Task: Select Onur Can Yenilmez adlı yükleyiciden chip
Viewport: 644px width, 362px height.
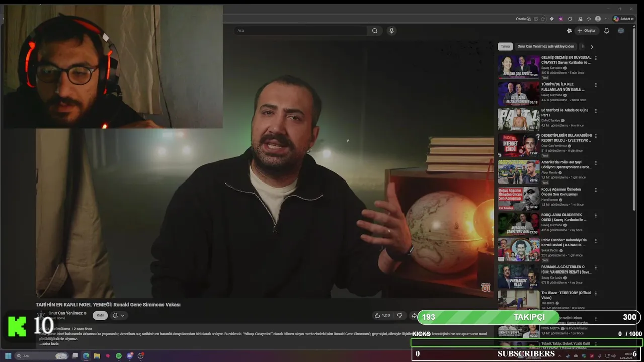Action: point(545,46)
